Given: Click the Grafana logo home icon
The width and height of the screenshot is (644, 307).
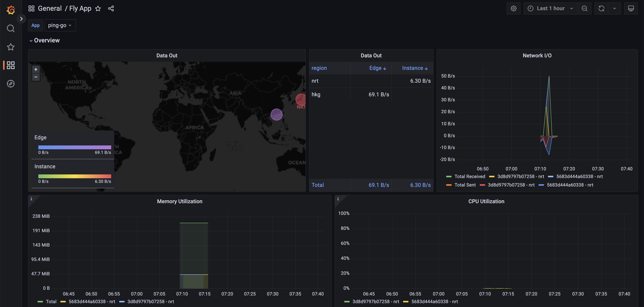Looking at the screenshot, I should coord(11,10).
